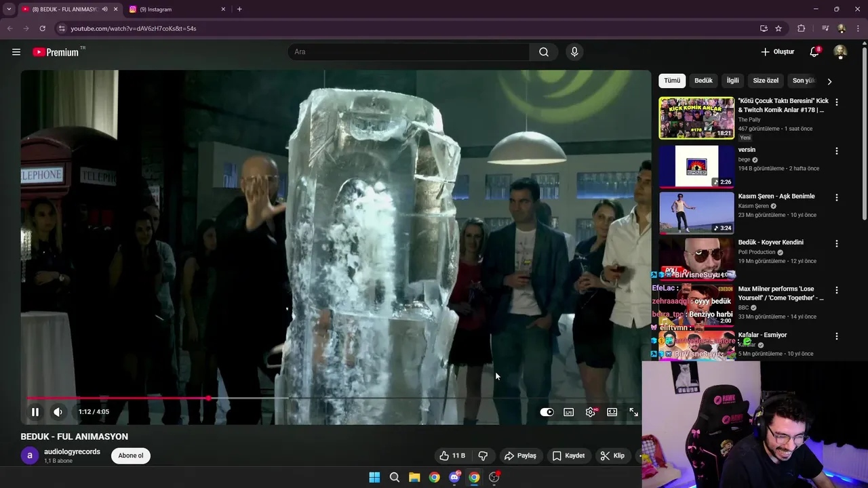Select the Son yüklenenler chip
The width and height of the screenshot is (868, 488).
[804, 81]
